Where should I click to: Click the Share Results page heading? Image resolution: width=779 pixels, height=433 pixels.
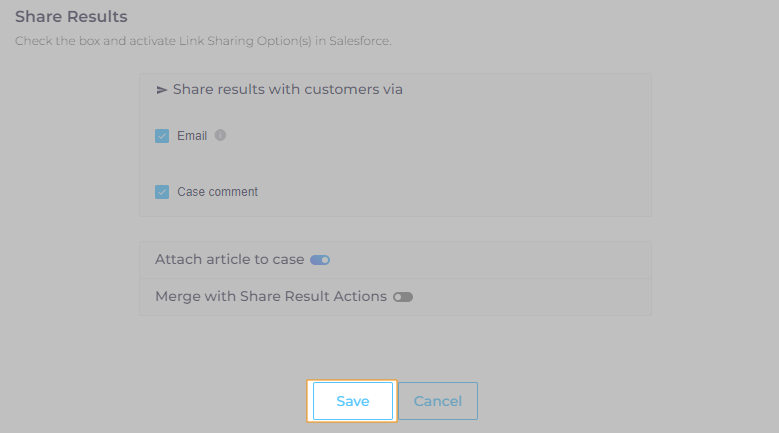71,17
